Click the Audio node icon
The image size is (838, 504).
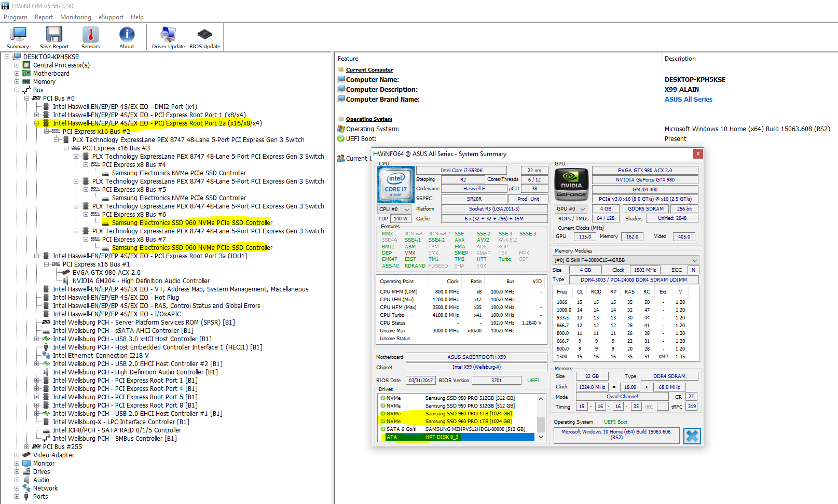pyautogui.click(x=26, y=480)
